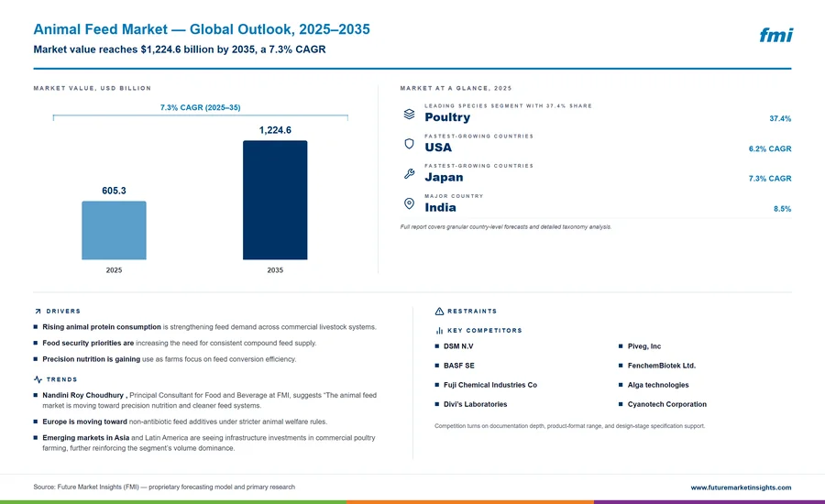Click the India country name
The image size is (825, 504).
click(440, 207)
